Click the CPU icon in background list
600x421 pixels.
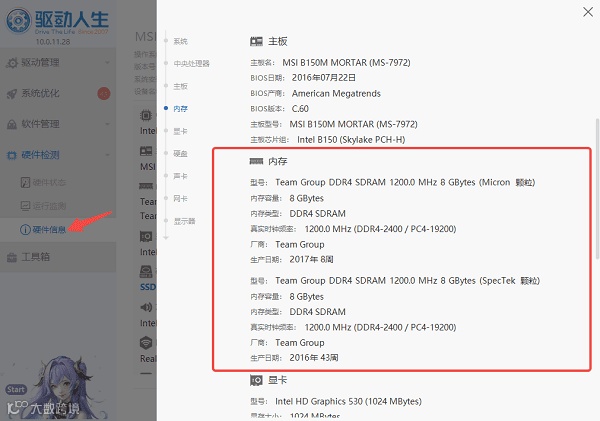146,115
